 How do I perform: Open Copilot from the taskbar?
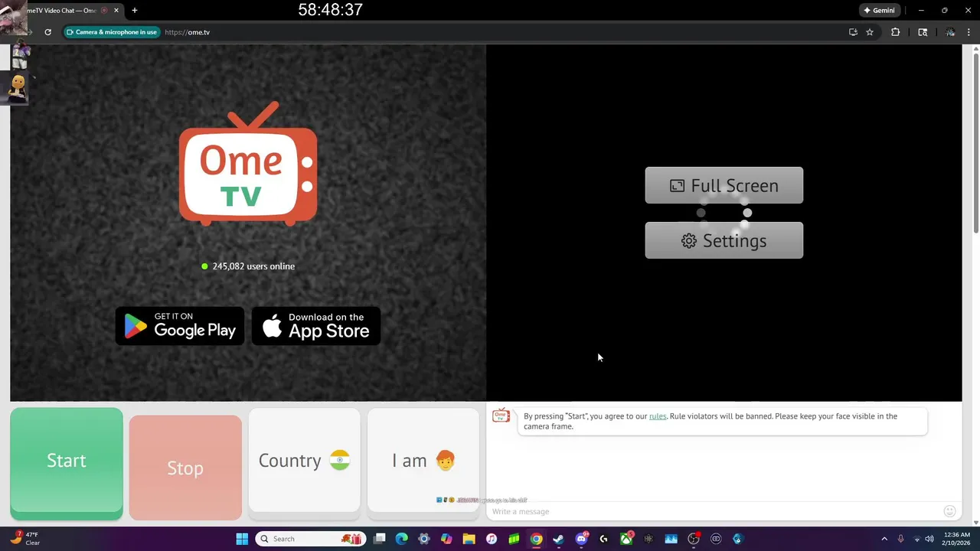446,539
